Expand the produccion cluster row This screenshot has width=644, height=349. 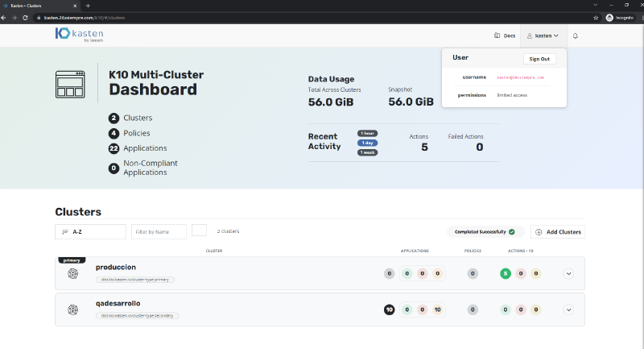click(x=568, y=273)
